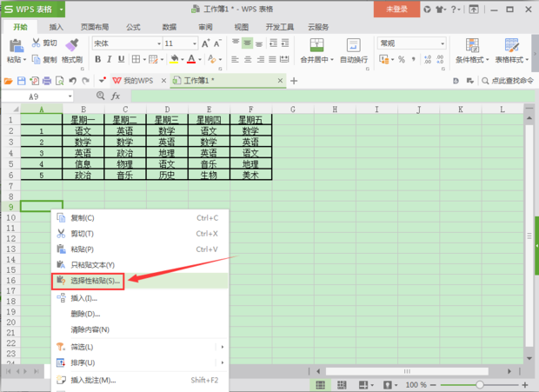Toggle underline formatting U
Viewport: 539px width, 392px height.
121,59
